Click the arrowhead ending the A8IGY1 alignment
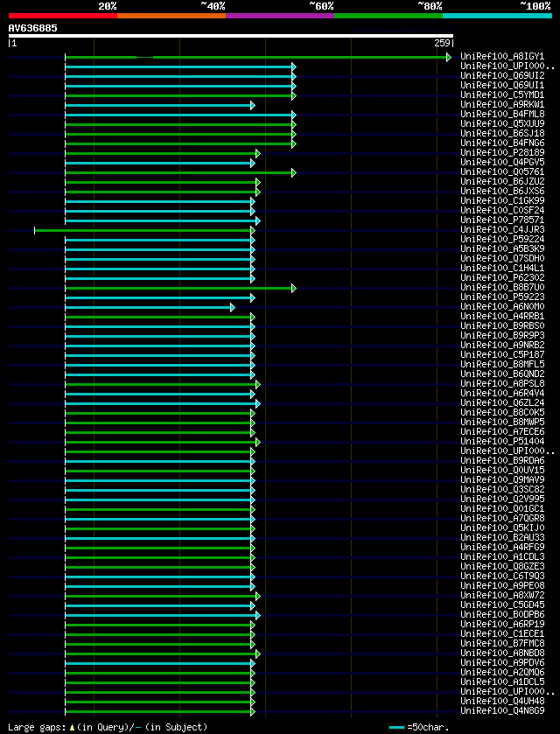Image resolution: width=560 pixels, height=734 pixels. point(449,57)
